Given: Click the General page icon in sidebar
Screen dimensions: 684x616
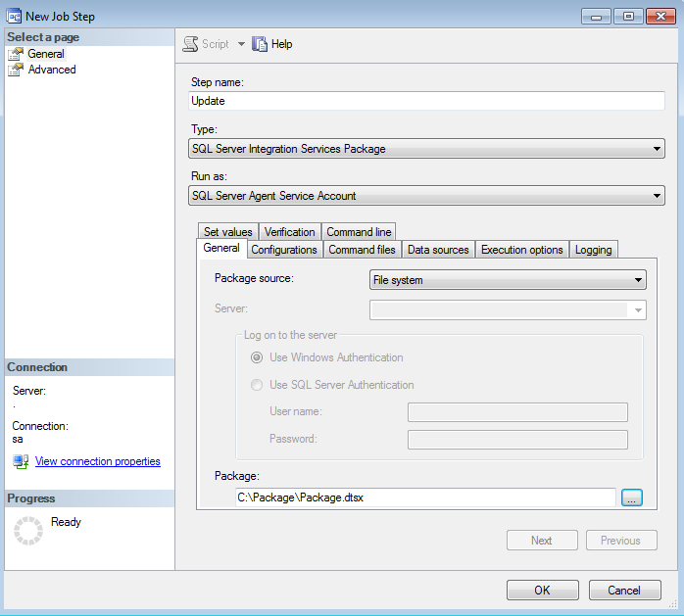Looking at the screenshot, I should (x=16, y=54).
